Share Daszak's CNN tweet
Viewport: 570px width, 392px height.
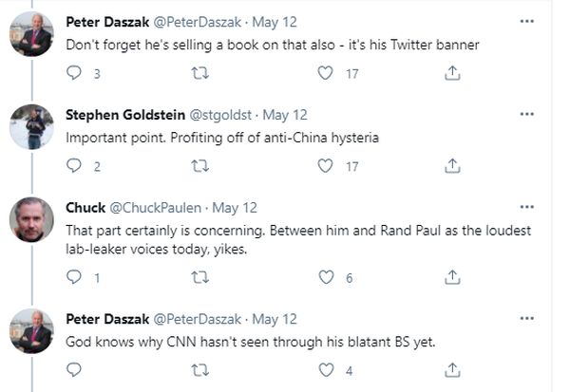pyautogui.click(x=452, y=371)
